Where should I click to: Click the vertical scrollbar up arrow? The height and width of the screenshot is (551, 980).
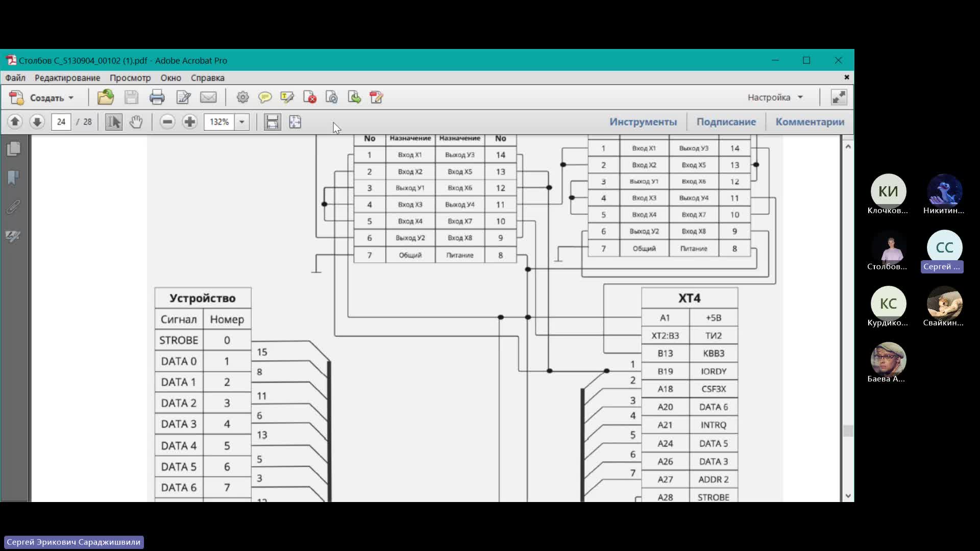(848, 147)
